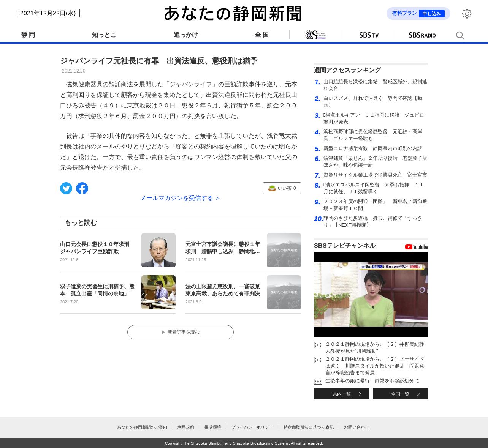This screenshot has height=448, width=488.
Task: Play the SBS TV channel video
Action: point(371,294)
